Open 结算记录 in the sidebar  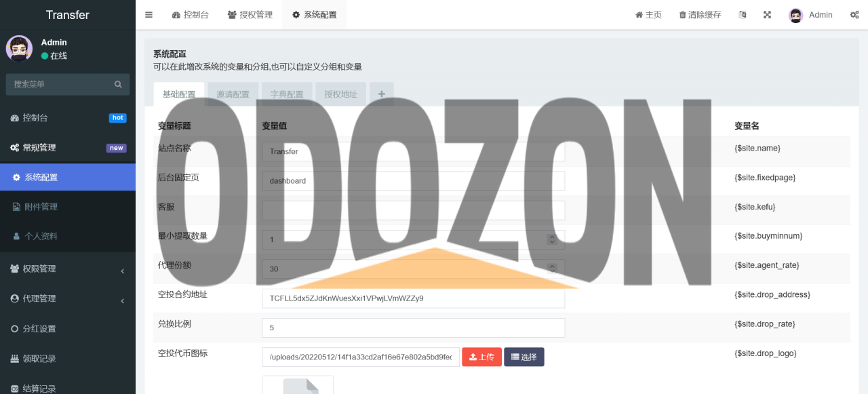point(68,387)
